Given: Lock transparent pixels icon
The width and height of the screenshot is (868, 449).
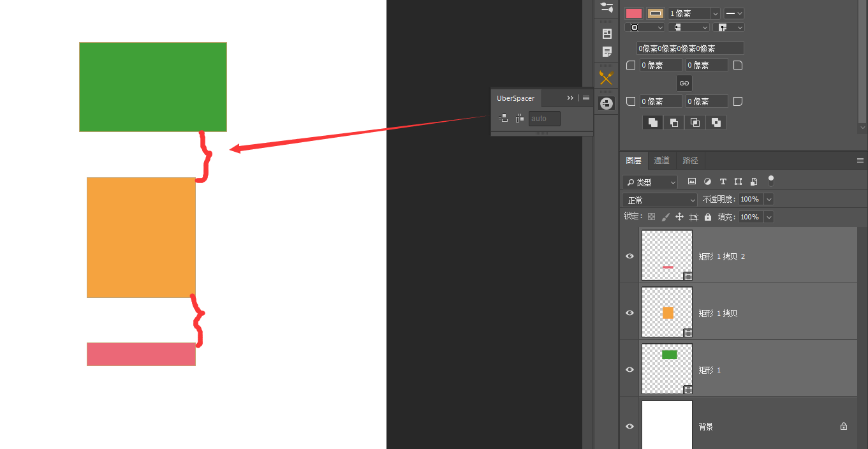Looking at the screenshot, I should tap(652, 217).
